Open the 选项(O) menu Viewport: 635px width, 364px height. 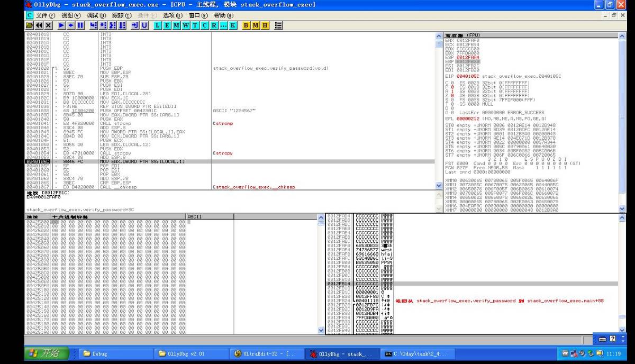point(174,15)
